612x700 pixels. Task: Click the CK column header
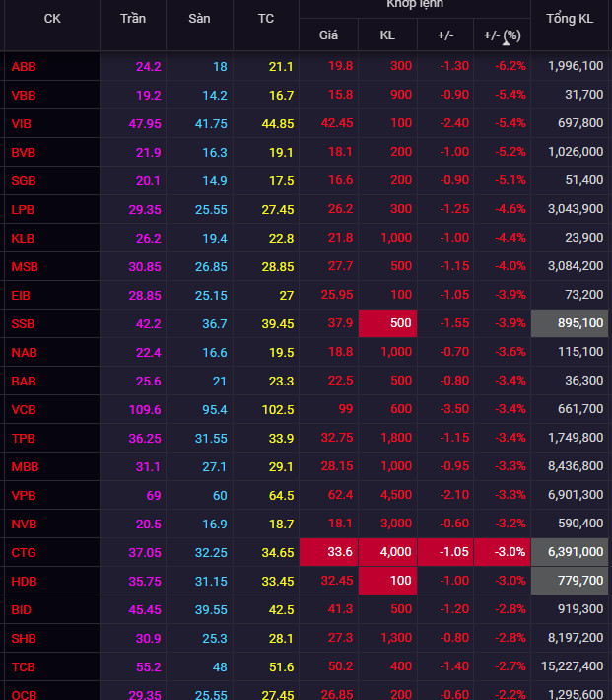tap(52, 19)
